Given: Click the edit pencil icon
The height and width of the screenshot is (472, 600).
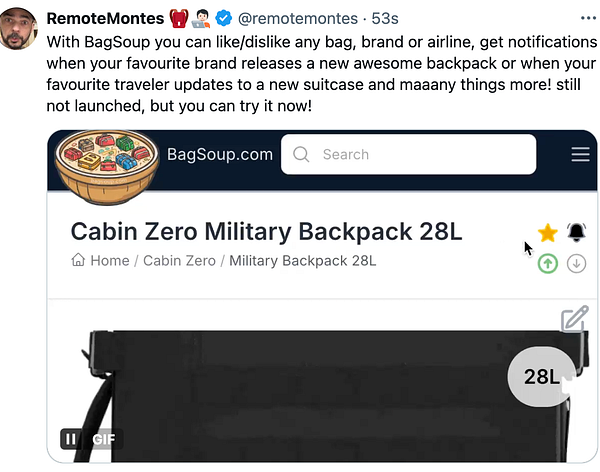Looking at the screenshot, I should pyautogui.click(x=575, y=318).
